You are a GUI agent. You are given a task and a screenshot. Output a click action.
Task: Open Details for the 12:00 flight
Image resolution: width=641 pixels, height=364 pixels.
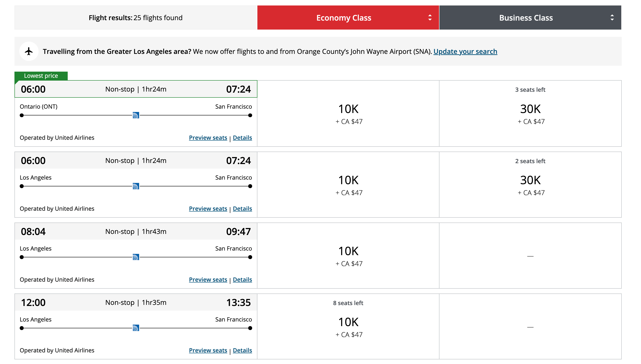click(242, 350)
